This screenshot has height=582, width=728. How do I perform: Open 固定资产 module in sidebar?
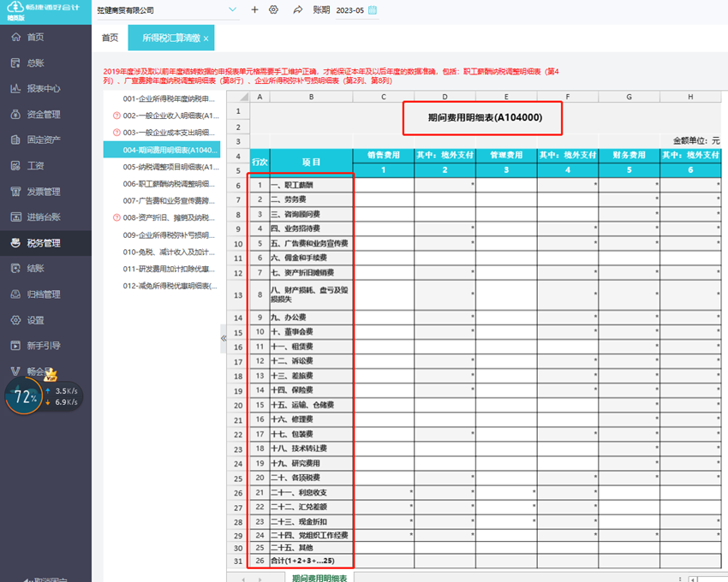click(43, 140)
